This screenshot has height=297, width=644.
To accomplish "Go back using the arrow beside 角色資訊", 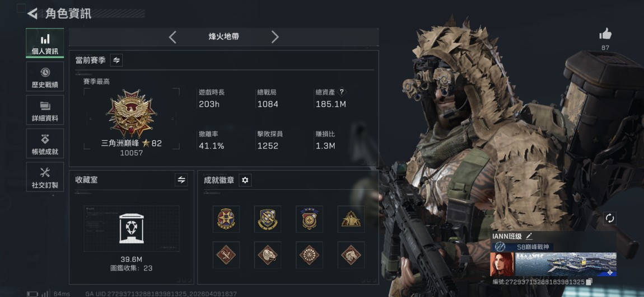I will (x=32, y=13).
